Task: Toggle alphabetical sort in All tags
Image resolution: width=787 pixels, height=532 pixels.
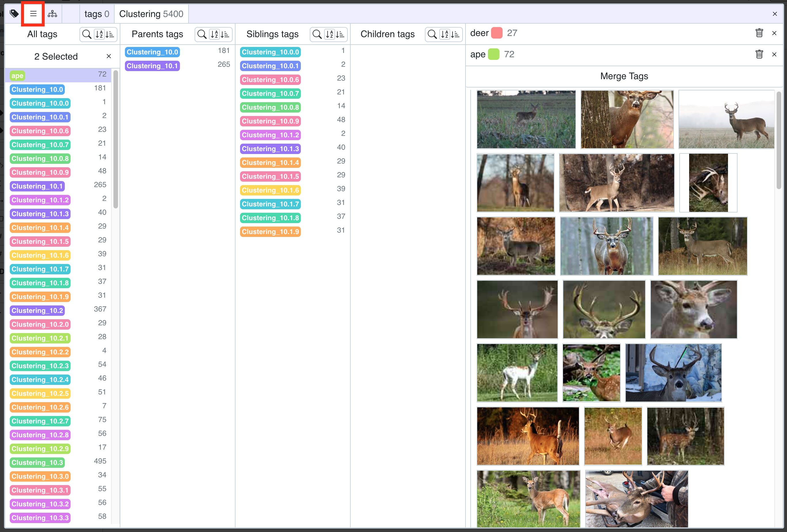Action: (x=99, y=34)
